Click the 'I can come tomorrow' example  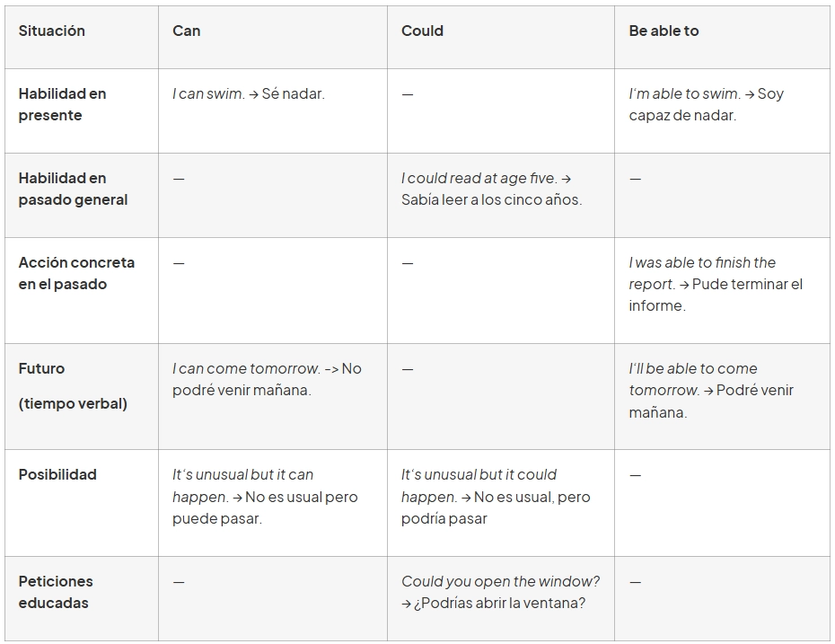[267, 379]
